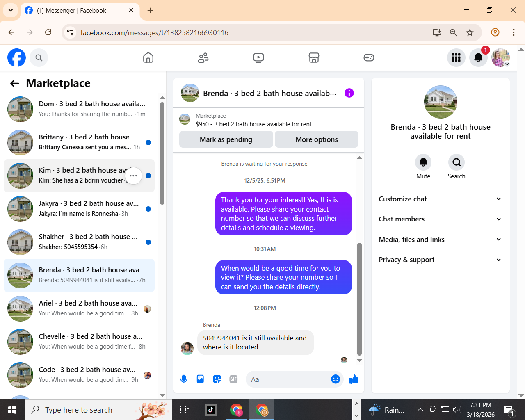Open Task View on taskbar

185,409
